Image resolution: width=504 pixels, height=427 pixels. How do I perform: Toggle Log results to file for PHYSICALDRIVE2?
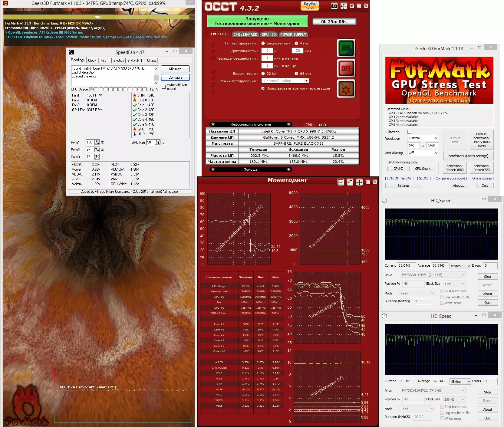(442, 412)
